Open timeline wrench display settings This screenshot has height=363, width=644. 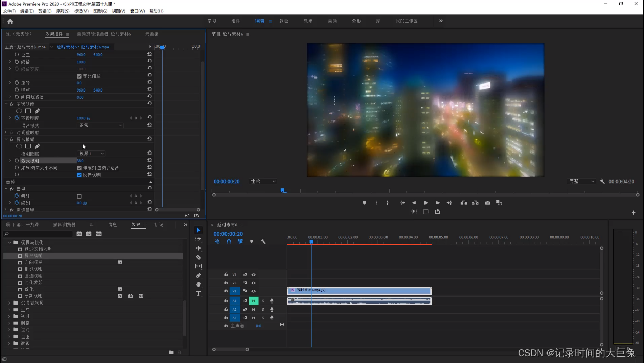263,241
